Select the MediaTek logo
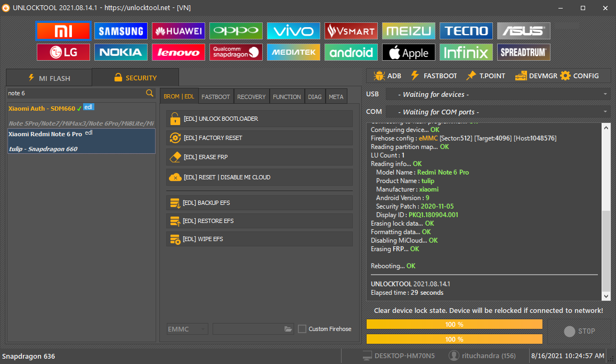 pyautogui.click(x=294, y=52)
